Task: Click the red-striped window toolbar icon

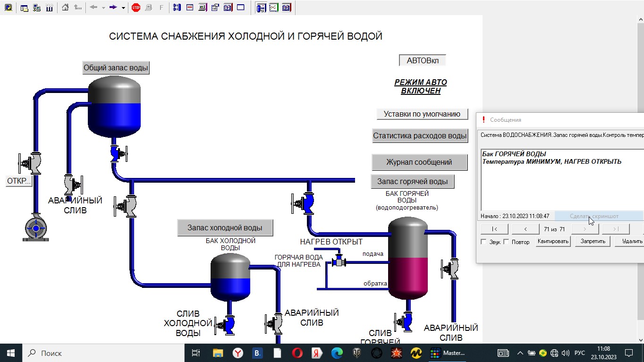Action: [x=190, y=8]
